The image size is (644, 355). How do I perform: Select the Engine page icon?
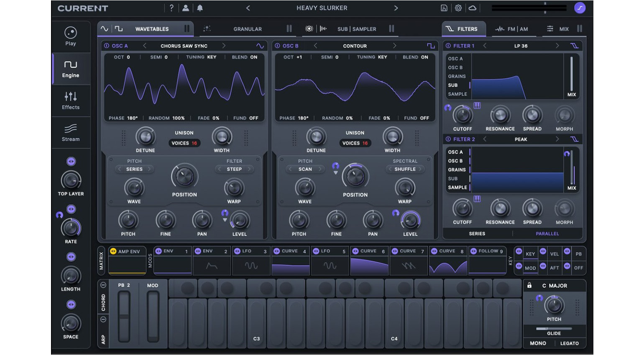(71, 64)
